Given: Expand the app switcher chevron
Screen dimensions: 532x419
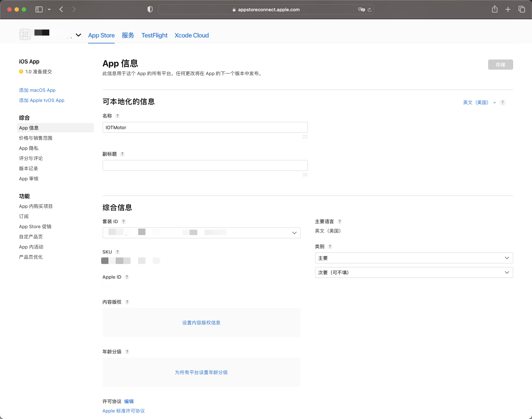Looking at the screenshot, I should (x=78, y=35).
